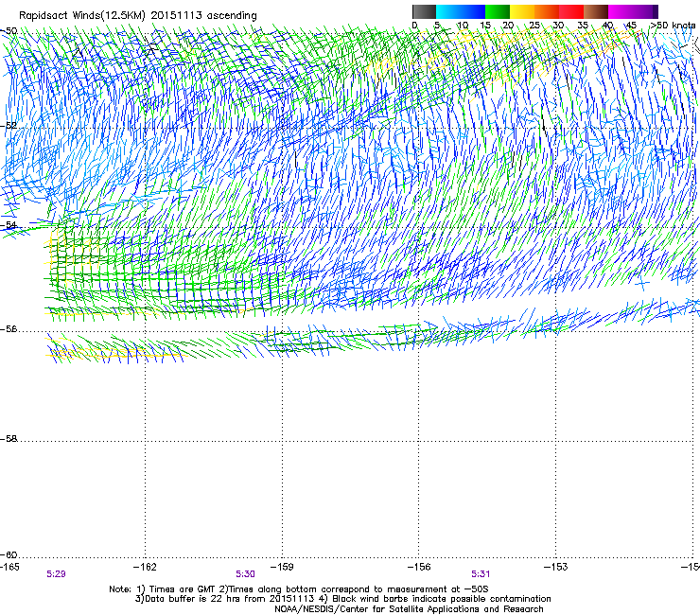The image size is (700, 615).
Task: Click the note '1) Times are GMT'
Action: (x=177, y=589)
